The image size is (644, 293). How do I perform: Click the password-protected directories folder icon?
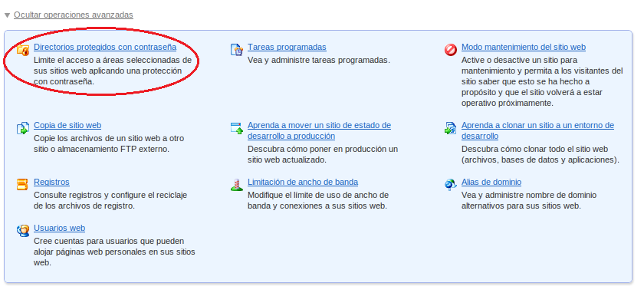click(x=23, y=50)
